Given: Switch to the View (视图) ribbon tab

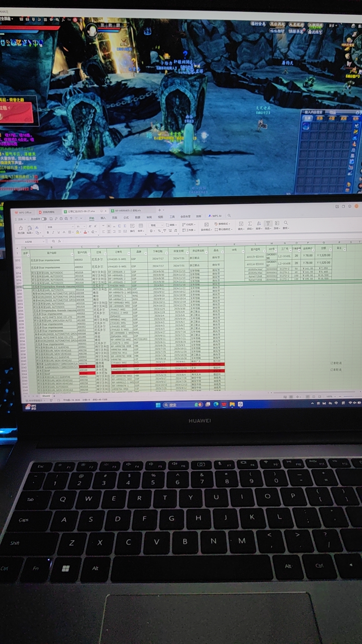Looking at the screenshot, I should (x=161, y=217).
